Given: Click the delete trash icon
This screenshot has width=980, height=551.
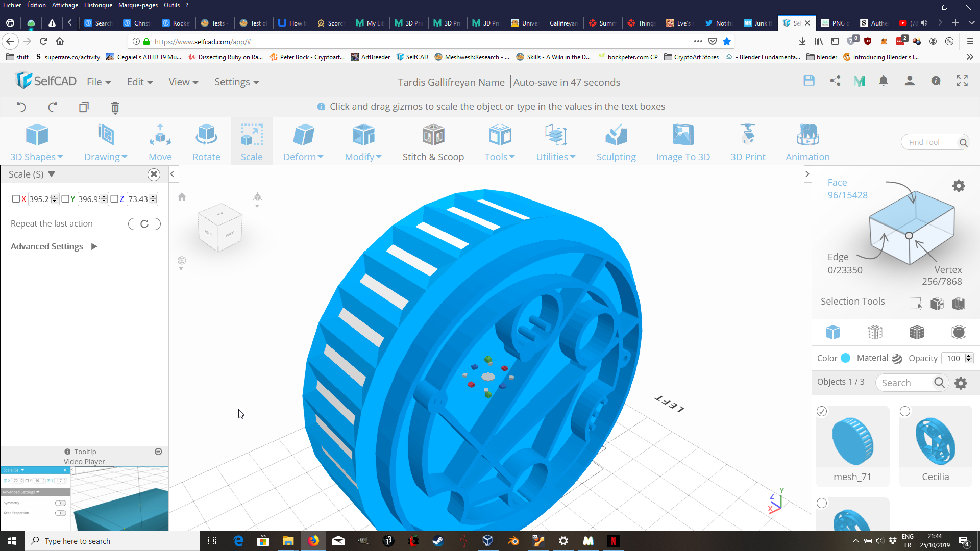Looking at the screenshot, I should pyautogui.click(x=115, y=107).
